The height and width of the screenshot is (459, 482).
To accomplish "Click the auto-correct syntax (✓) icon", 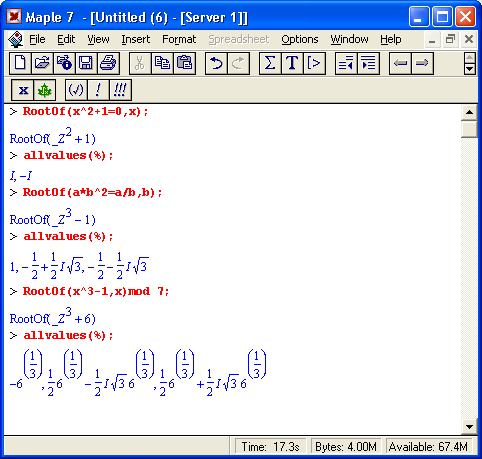I will click(76, 90).
